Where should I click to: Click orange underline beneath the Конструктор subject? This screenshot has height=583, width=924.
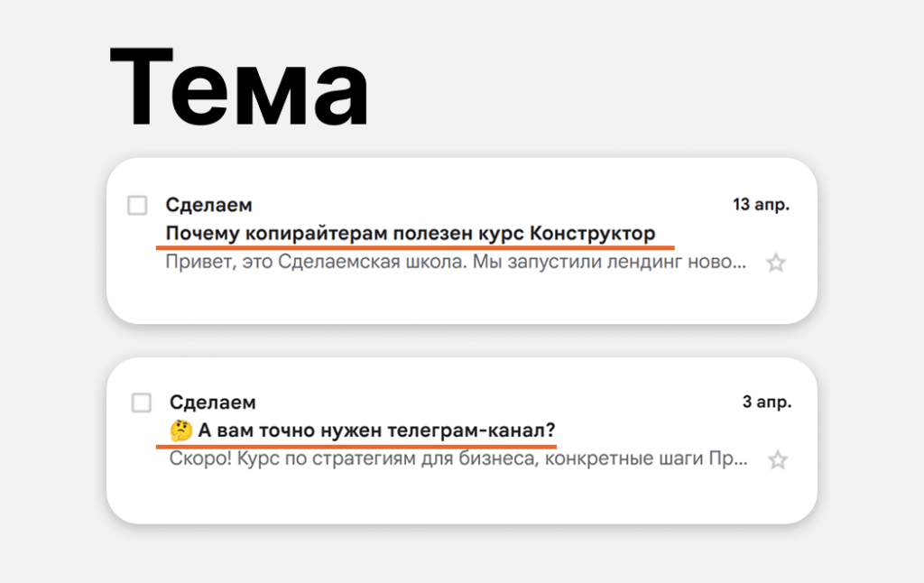pyautogui.click(x=415, y=247)
